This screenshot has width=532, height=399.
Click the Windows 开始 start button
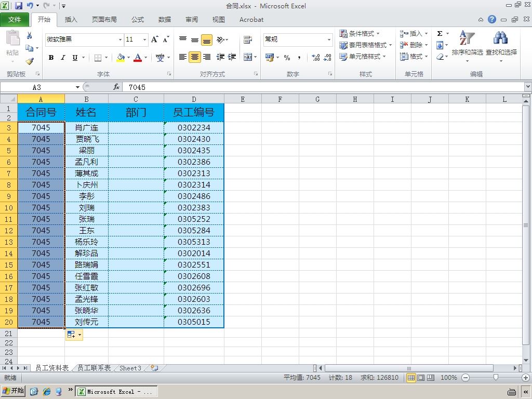coord(13,391)
